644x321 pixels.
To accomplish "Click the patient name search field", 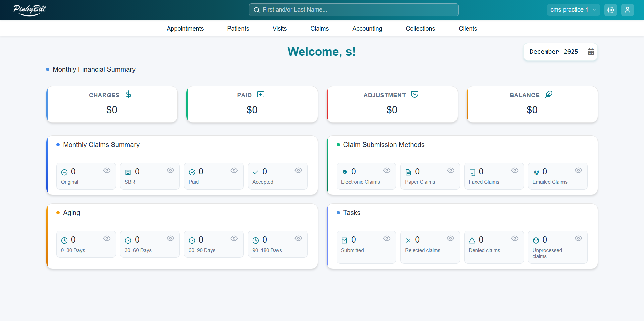I will 353,10.
